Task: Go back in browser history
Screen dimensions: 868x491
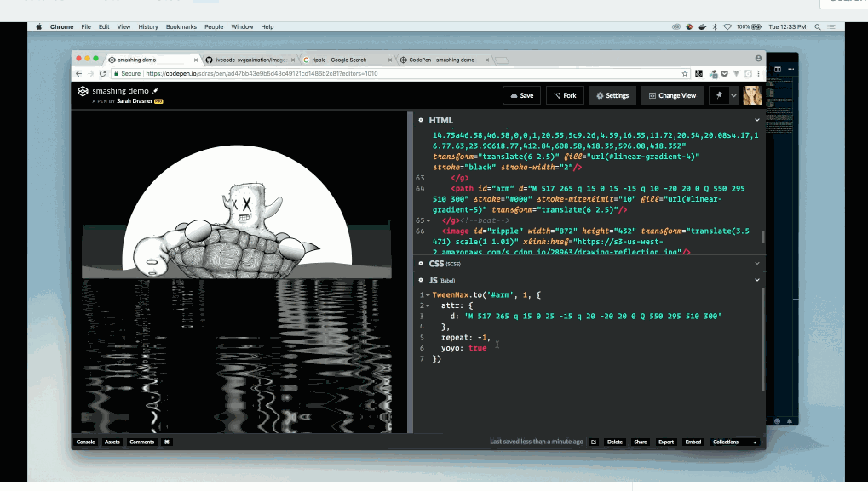Action: point(78,73)
